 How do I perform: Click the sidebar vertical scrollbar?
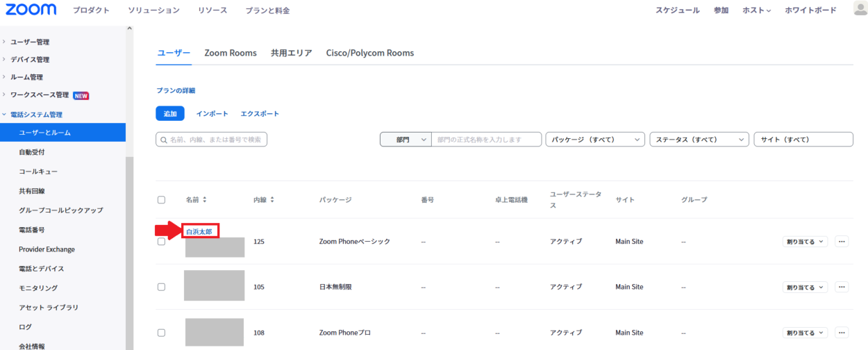128,253
